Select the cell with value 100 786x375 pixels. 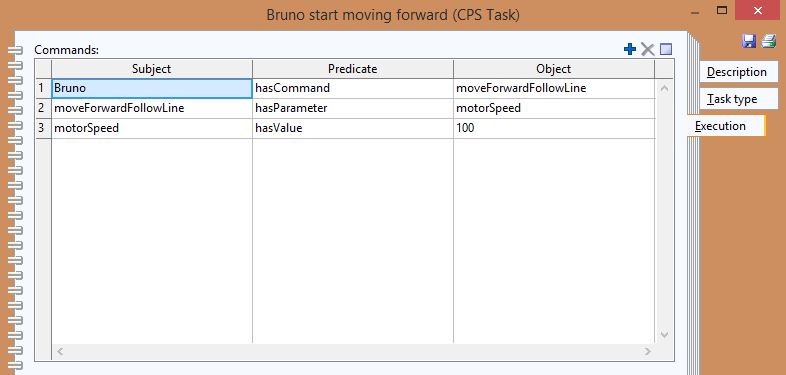(554, 128)
